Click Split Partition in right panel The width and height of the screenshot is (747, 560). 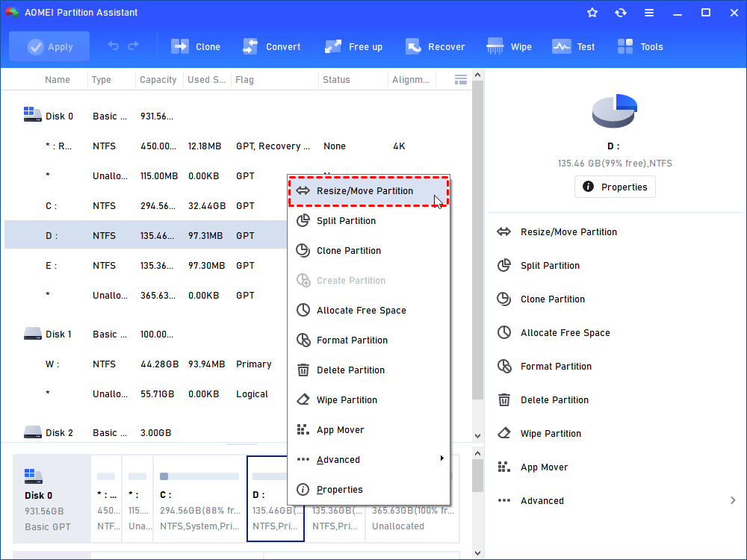[x=539, y=266]
